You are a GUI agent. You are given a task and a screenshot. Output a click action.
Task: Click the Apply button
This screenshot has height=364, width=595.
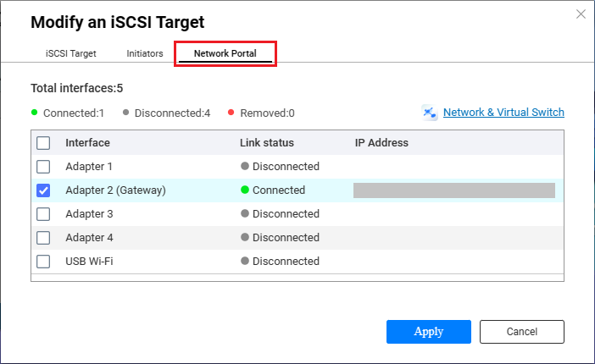point(429,332)
